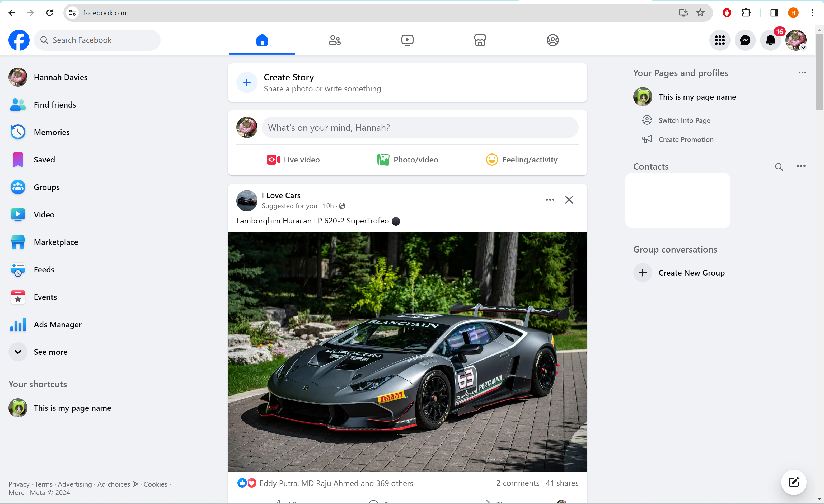This screenshot has width=824, height=504.
Task: Open Ads Manager in sidebar
Action: pyautogui.click(x=95, y=324)
